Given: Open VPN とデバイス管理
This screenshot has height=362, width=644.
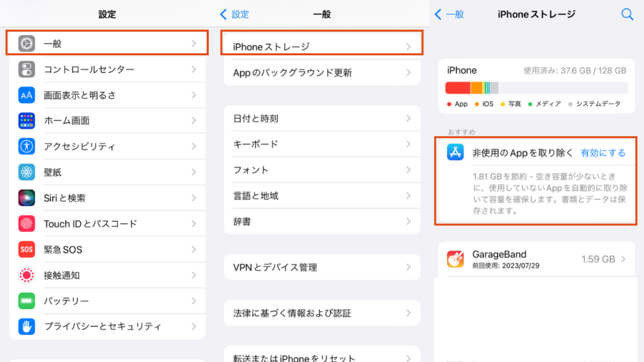Looking at the screenshot, I should pyautogui.click(x=322, y=268).
